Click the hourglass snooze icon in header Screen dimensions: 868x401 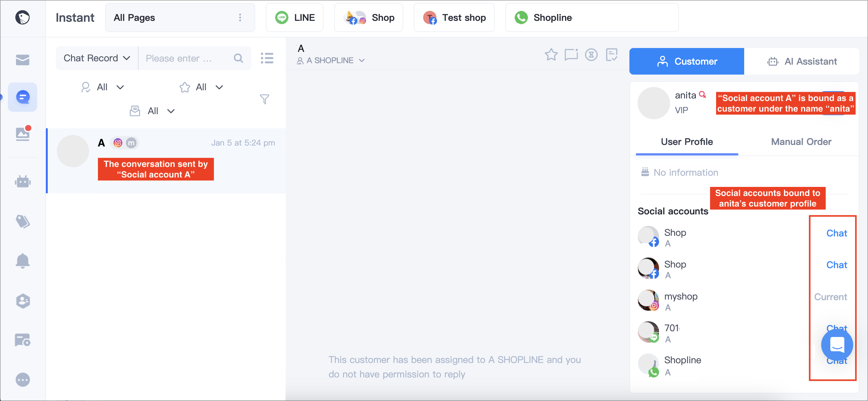pos(591,55)
